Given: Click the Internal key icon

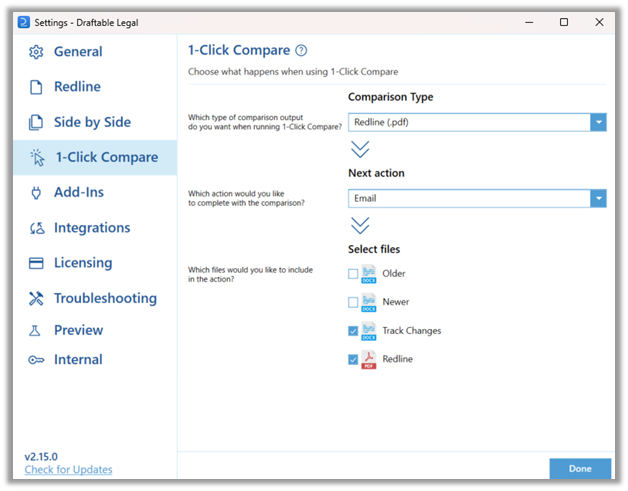Looking at the screenshot, I should (x=36, y=360).
